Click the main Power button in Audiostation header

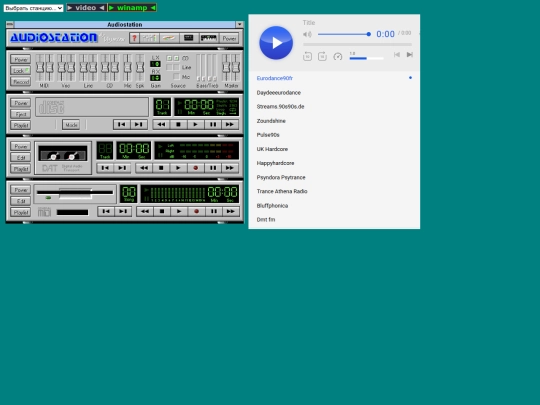pyautogui.click(x=229, y=38)
